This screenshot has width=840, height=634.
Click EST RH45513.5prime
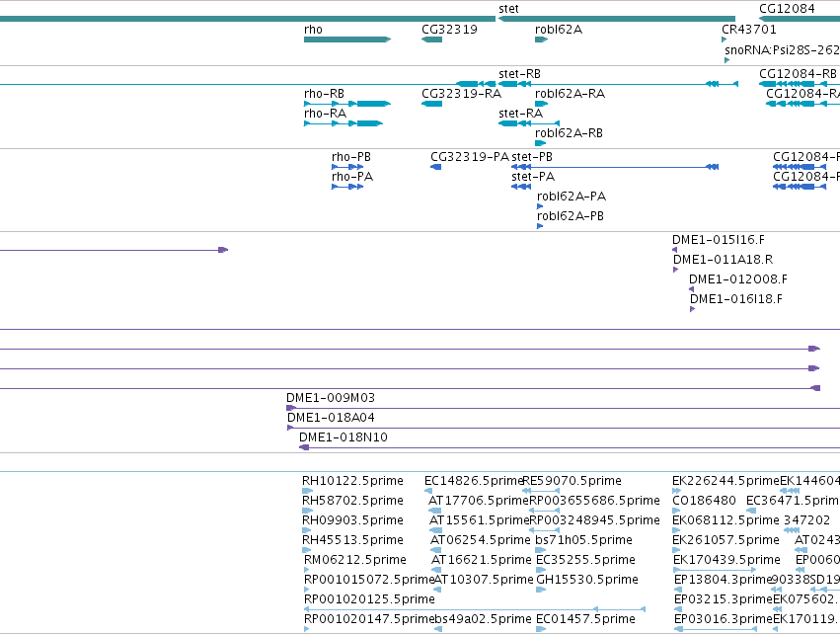coord(352,540)
